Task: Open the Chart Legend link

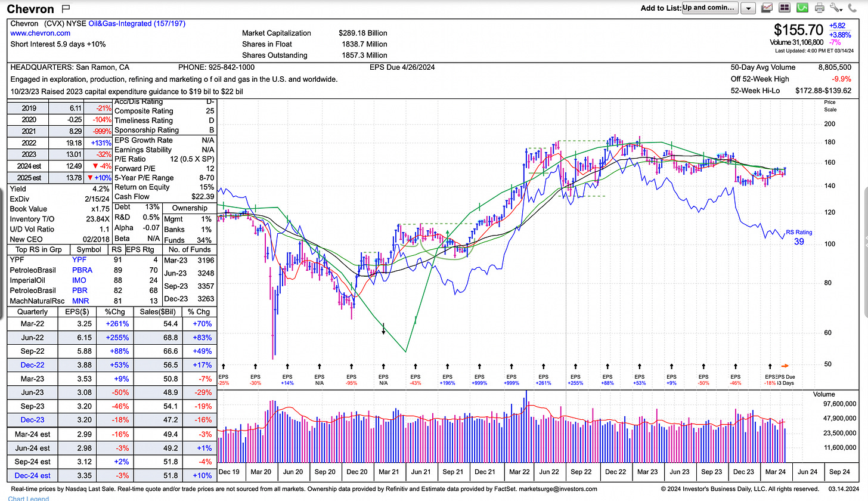Action: point(29,499)
